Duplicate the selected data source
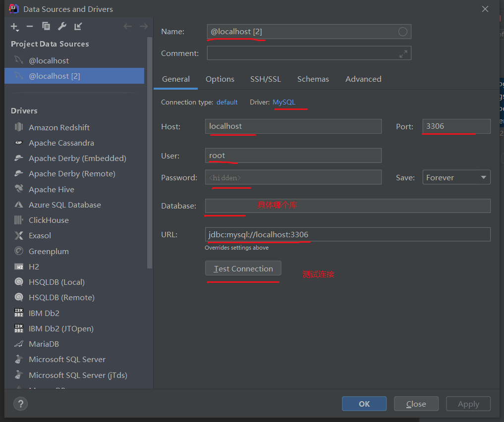This screenshot has width=504, height=422. 46,26
